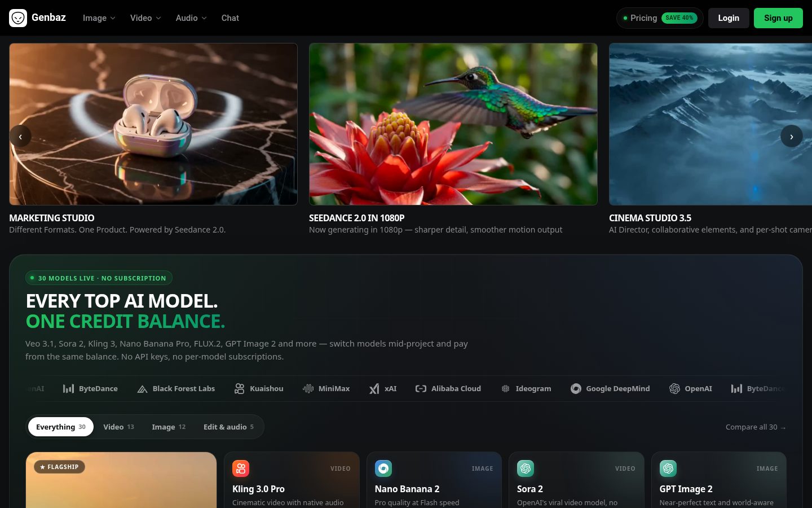Click the CINEMA STUDIO 3.5 title
Screen dimensions: 812x508
coord(650,218)
